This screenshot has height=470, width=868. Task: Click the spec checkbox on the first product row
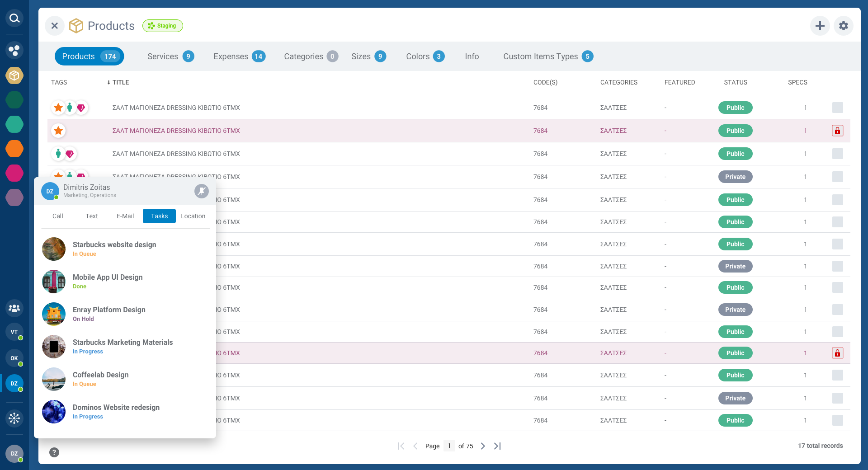(x=838, y=108)
